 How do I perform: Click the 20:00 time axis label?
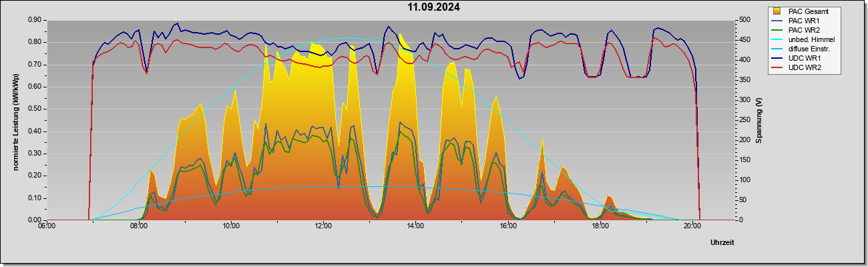[692, 226]
